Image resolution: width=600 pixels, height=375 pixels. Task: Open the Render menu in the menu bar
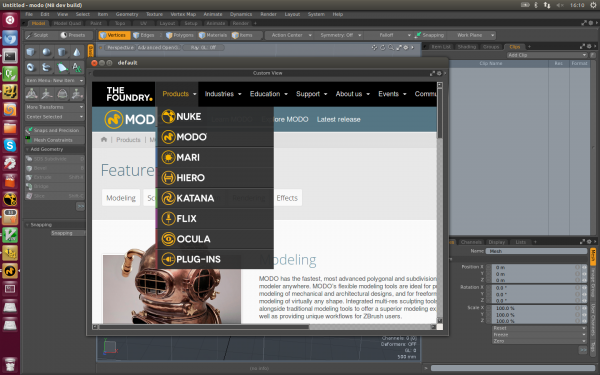[268, 14]
